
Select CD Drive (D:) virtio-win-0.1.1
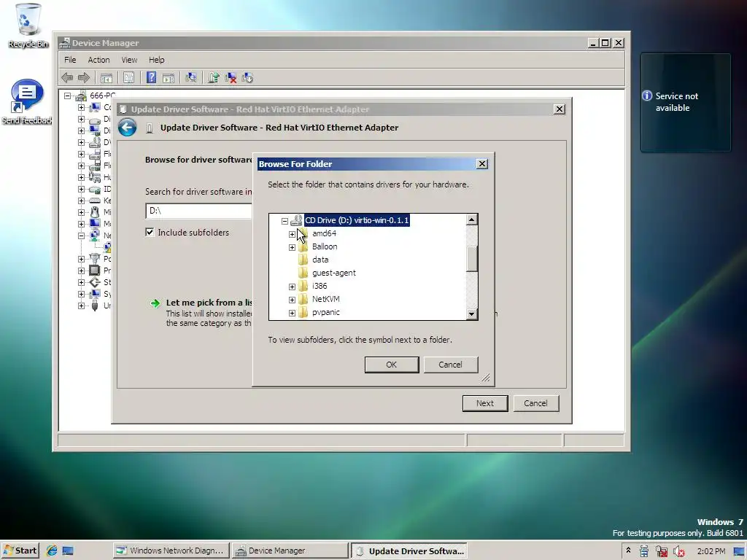[x=357, y=220]
